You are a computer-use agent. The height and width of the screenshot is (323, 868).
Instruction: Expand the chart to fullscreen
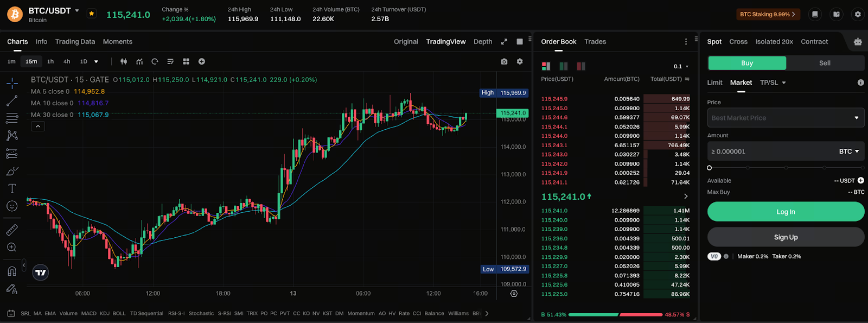[x=504, y=41]
